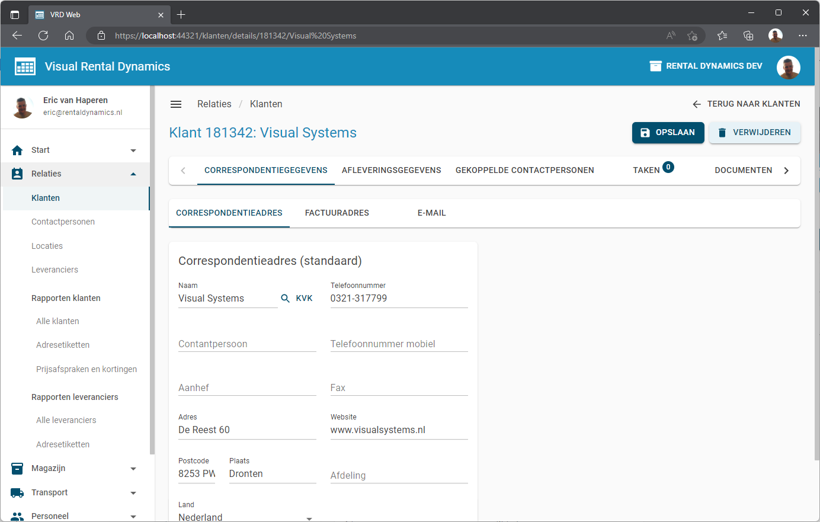The width and height of the screenshot is (820, 522).
Task: Click the browser address bar URL
Action: tap(235, 36)
